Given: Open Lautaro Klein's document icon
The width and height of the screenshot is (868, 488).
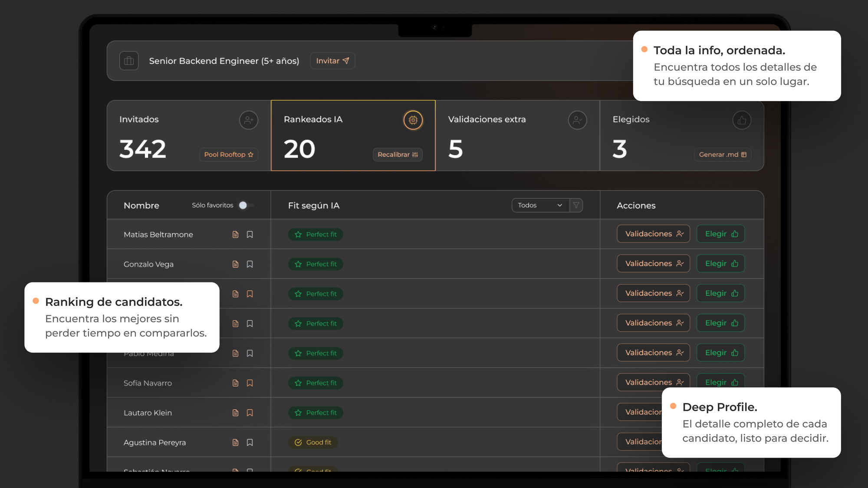Looking at the screenshot, I should coord(235,413).
